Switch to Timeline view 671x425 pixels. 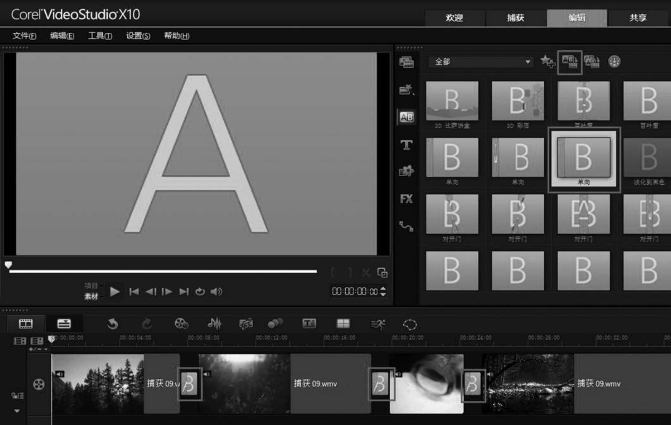click(x=64, y=323)
